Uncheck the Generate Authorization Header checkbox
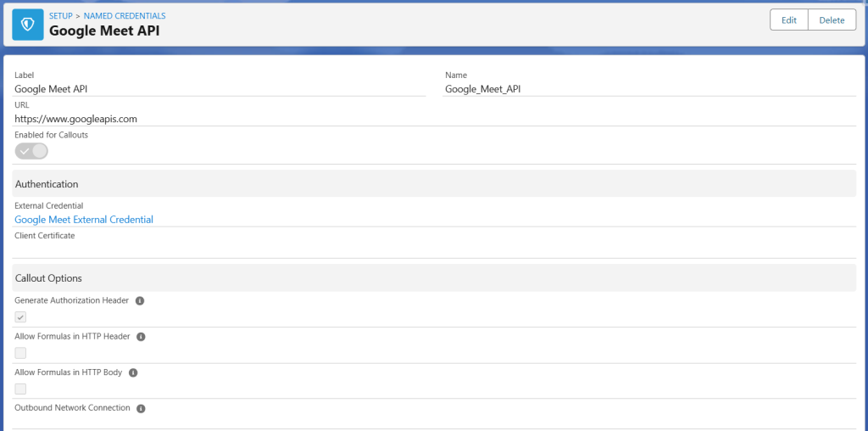The image size is (868, 431). tap(20, 317)
